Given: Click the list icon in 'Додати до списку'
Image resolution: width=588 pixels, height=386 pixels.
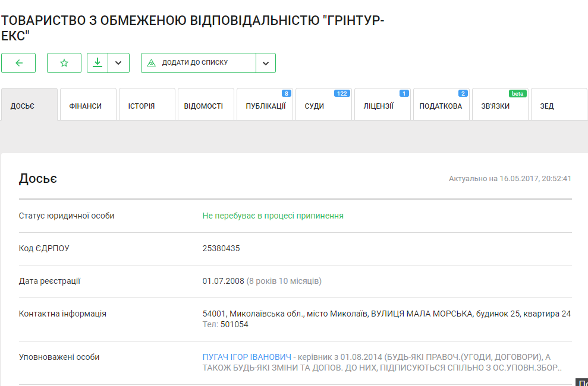Looking at the screenshot, I should pyautogui.click(x=152, y=63).
